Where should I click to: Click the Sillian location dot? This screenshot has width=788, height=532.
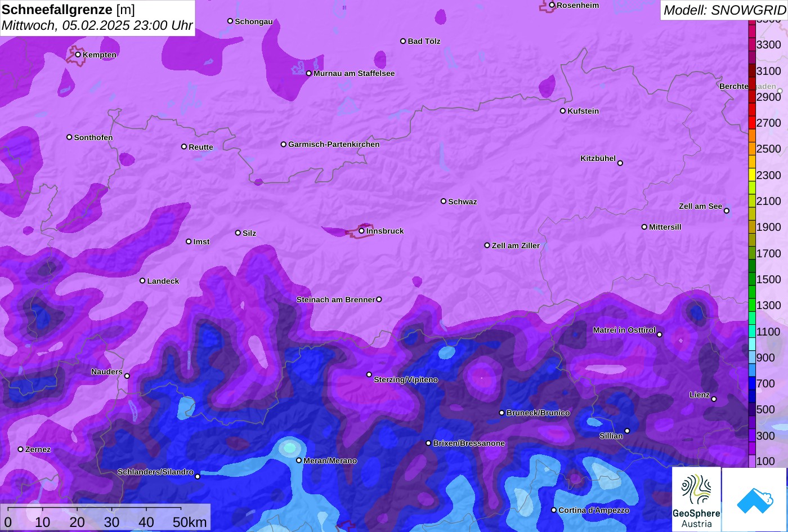pos(627,431)
